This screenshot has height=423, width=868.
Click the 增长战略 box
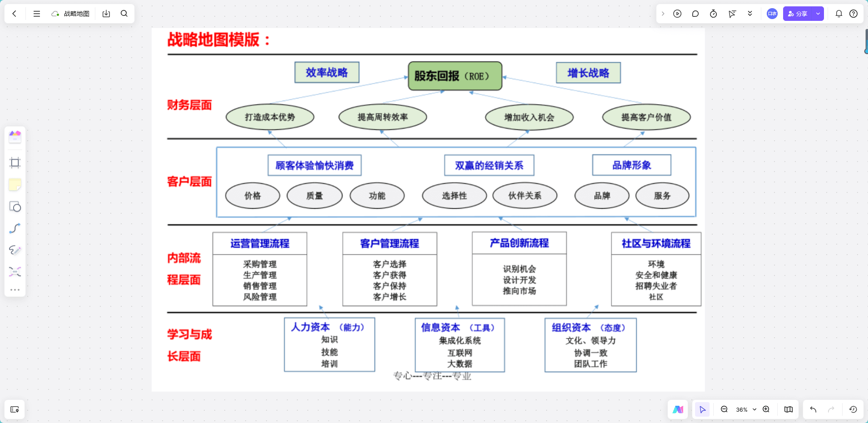click(588, 73)
